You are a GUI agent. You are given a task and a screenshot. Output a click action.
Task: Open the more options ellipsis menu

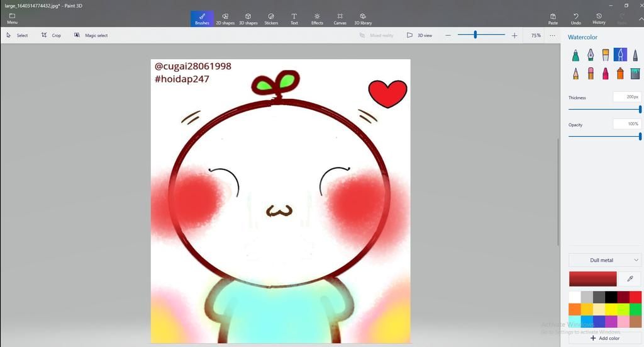[x=552, y=35]
